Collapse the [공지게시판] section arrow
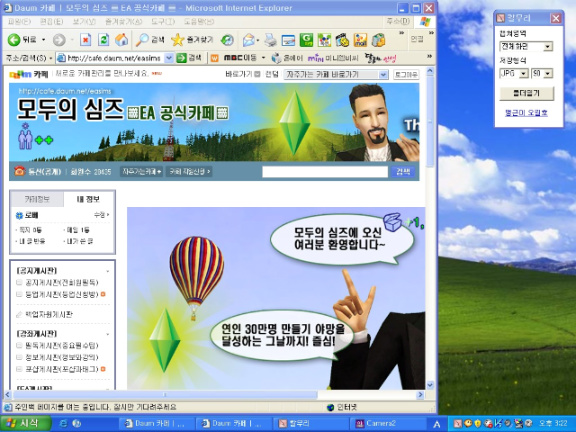576x432 pixels. (108, 271)
